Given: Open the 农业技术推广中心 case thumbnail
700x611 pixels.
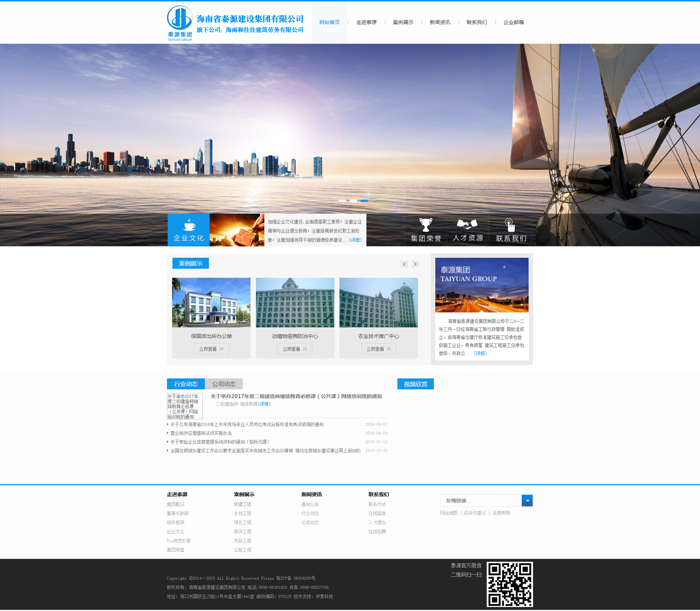Looking at the screenshot, I should (378, 303).
